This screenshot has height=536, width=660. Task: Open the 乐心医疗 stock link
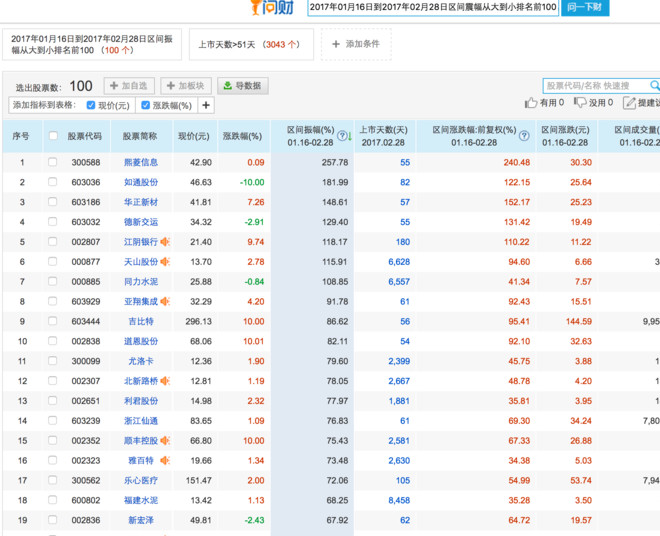tap(141, 480)
